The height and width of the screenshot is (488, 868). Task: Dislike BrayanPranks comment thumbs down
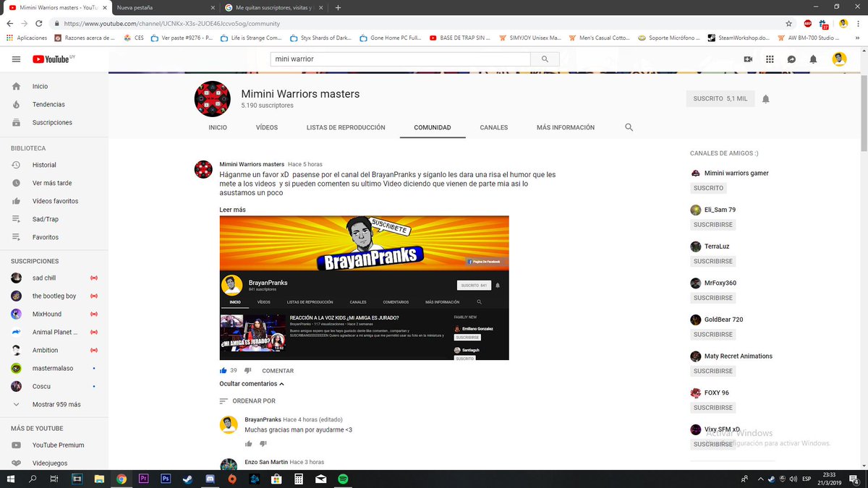pos(263,443)
